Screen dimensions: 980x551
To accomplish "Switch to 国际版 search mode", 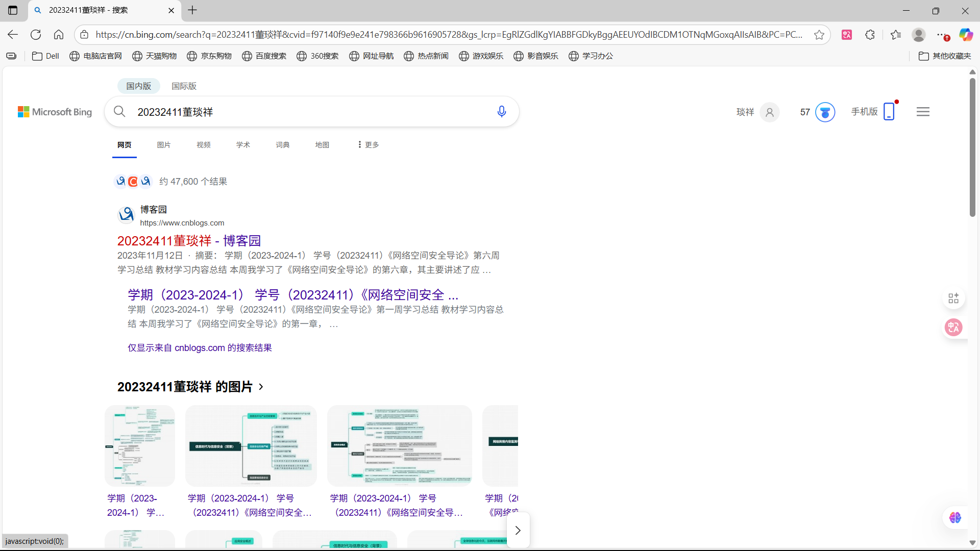I will tap(184, 86).
